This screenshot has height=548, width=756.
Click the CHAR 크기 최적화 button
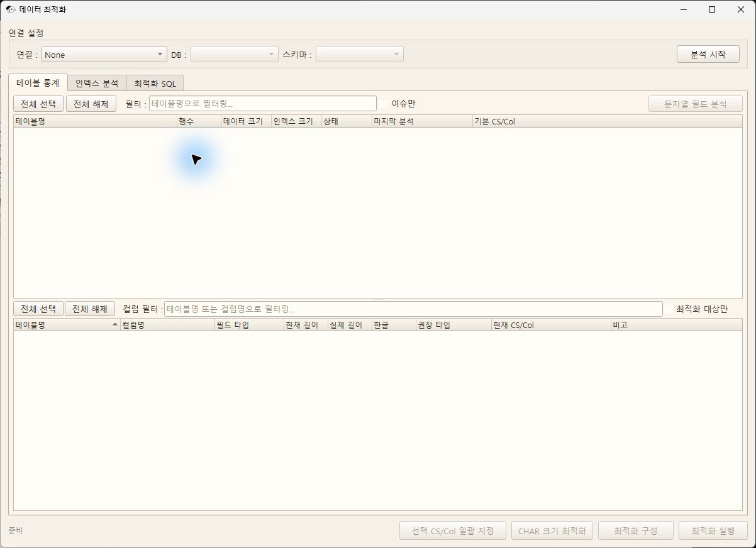point(552,530)
